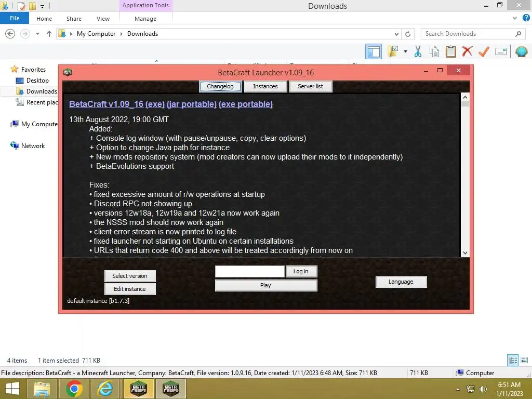This screenshot has width=532, height=399.
Task: Click the Paste clipboard icon
Action: pyautogui.click(x=450, y=51)
